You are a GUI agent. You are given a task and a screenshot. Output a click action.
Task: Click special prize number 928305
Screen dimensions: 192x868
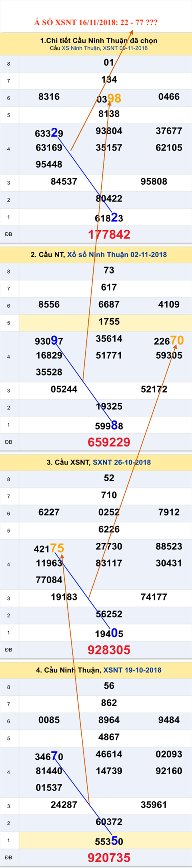pos(109,650)
